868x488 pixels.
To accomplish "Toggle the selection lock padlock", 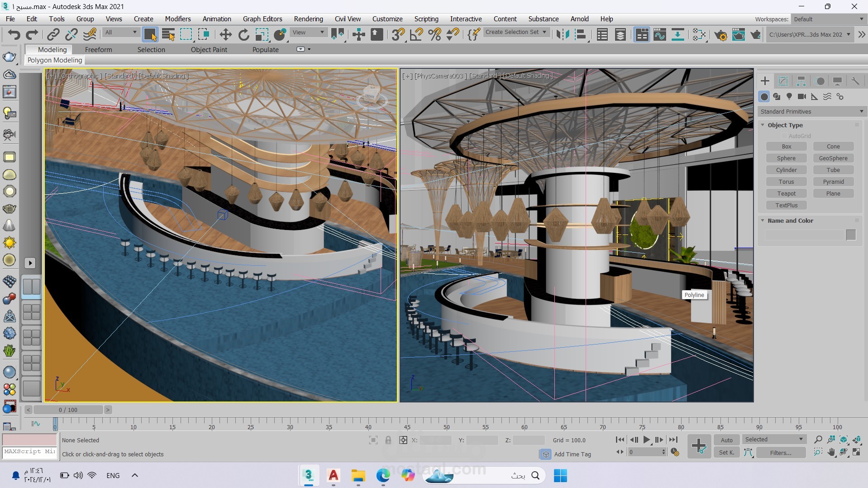I will click(388, 440).
